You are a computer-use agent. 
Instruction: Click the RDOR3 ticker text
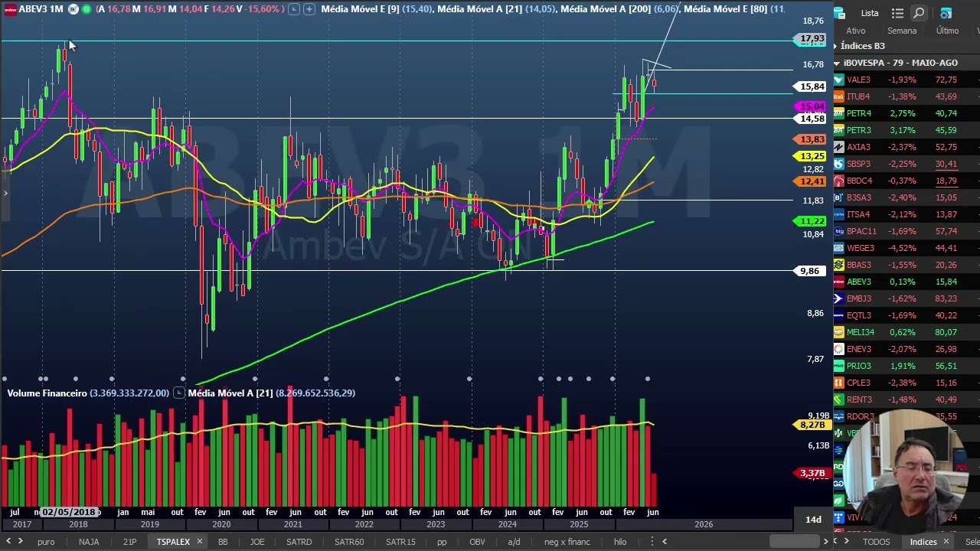click(861, 416)
